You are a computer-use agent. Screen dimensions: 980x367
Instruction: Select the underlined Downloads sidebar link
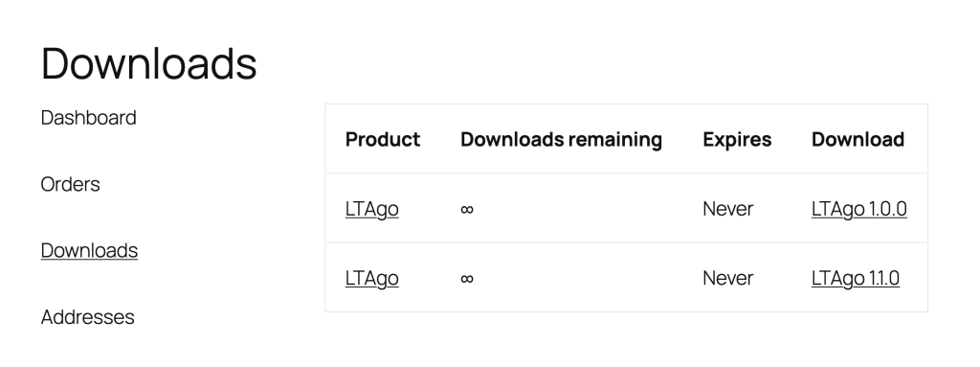click(89, 250)
